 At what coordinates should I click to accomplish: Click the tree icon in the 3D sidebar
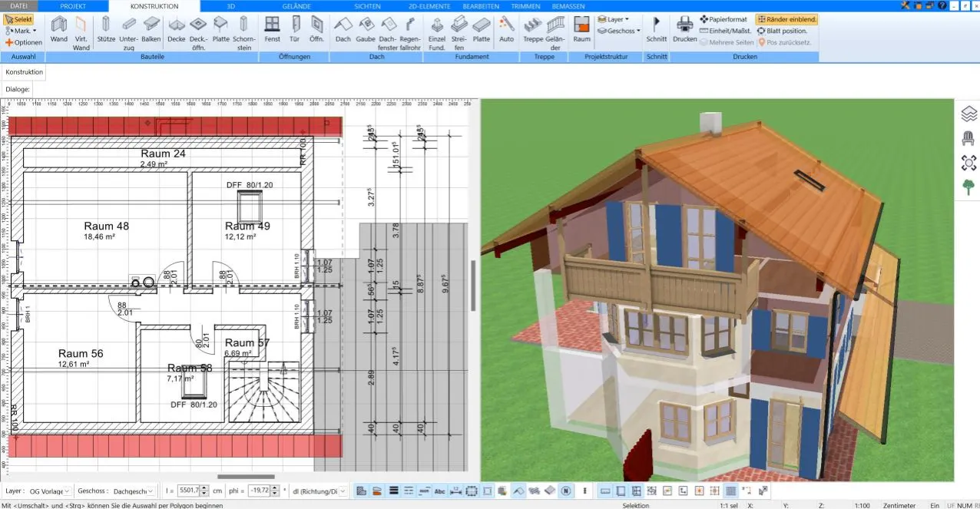(968, 187)
